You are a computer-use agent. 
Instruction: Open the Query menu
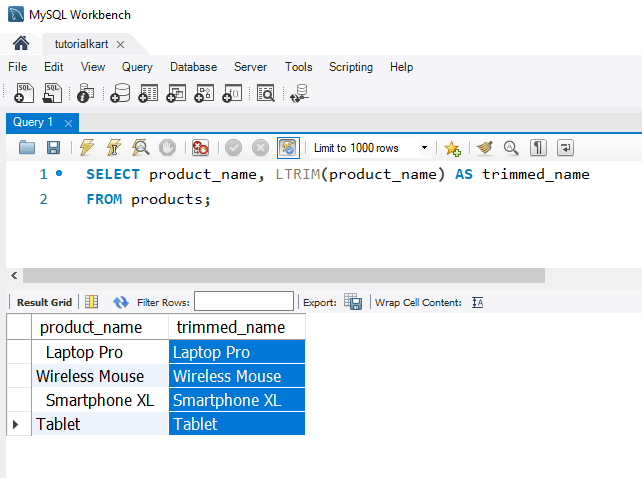click(137, 67)
